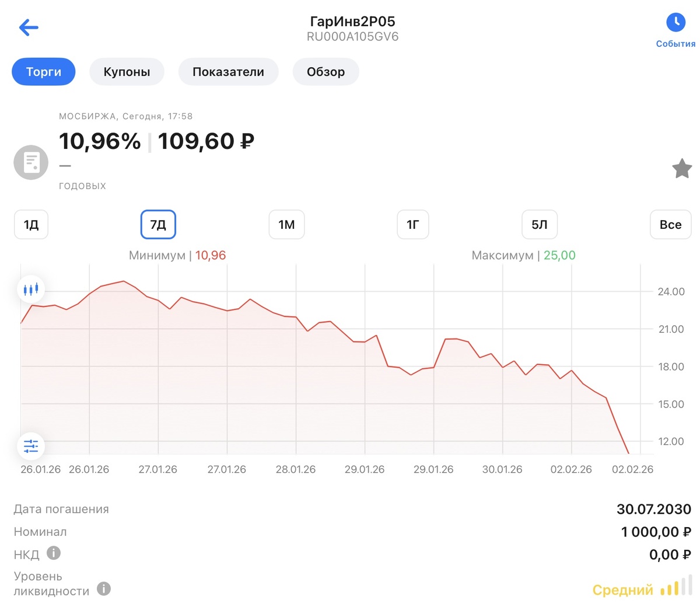This screenshot has height=614, width=700.
Task: Tap the Средний liquidity label
Action: [x=623, y=590]
